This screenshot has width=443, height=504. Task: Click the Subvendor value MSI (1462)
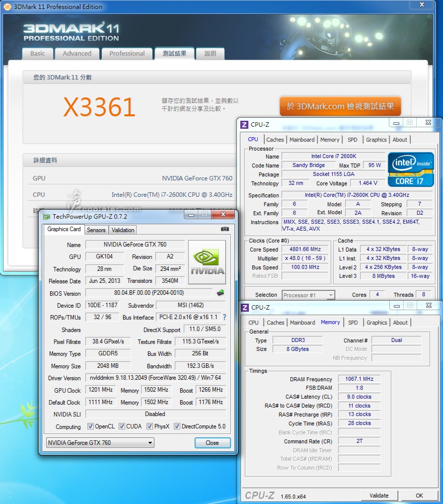point(191,305)
